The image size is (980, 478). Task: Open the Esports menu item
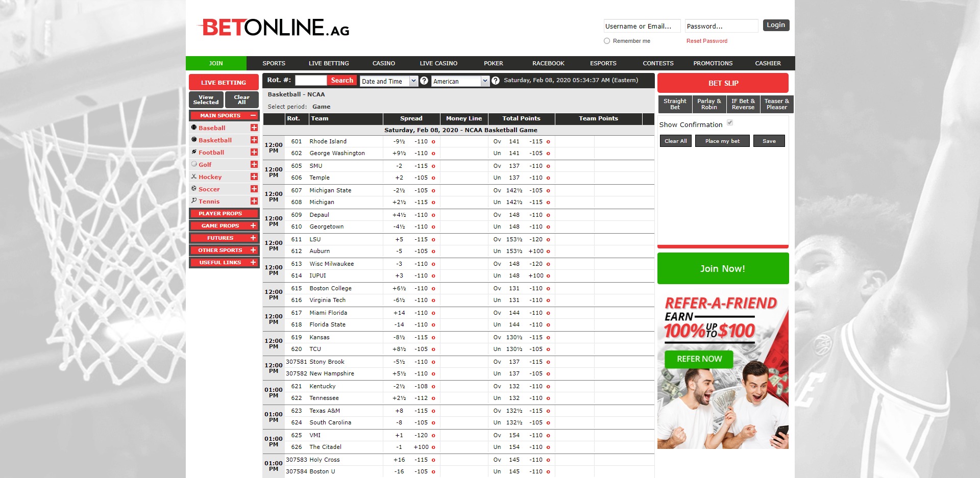603,63
